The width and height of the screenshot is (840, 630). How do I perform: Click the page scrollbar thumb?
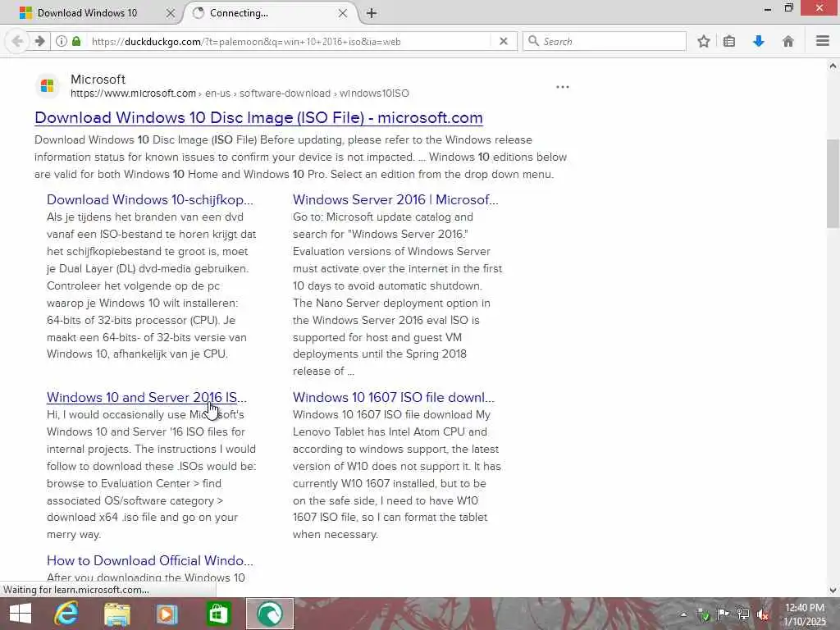pyautogui.click(x=833, y=183)
